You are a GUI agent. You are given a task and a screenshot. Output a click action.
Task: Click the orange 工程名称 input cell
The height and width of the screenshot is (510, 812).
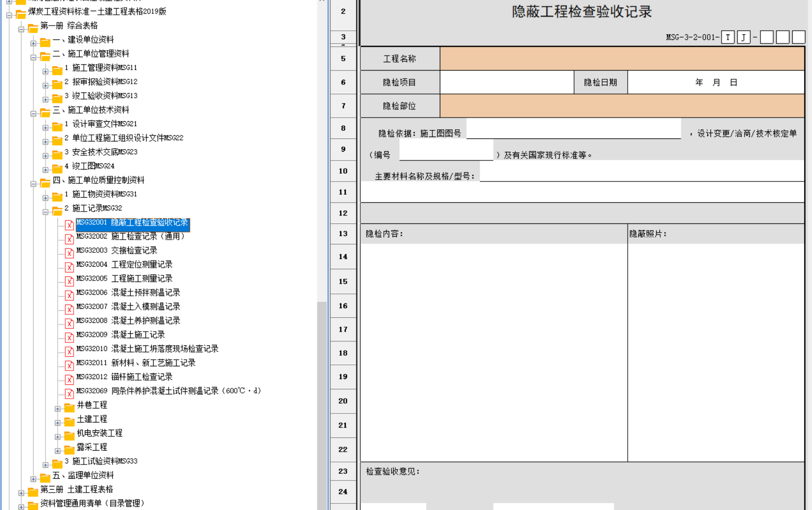click(x=622, y=59)
